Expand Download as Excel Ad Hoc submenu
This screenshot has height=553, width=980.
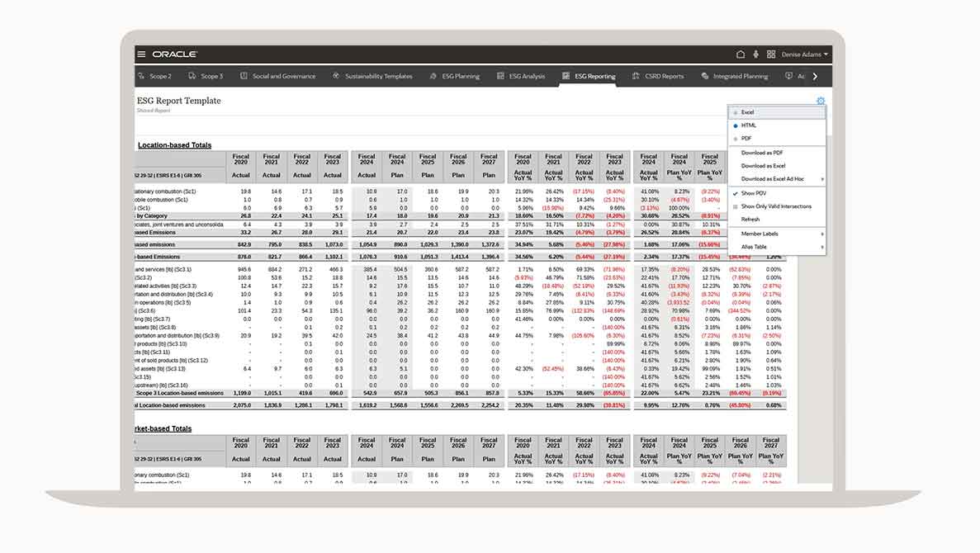pos(780,179)
